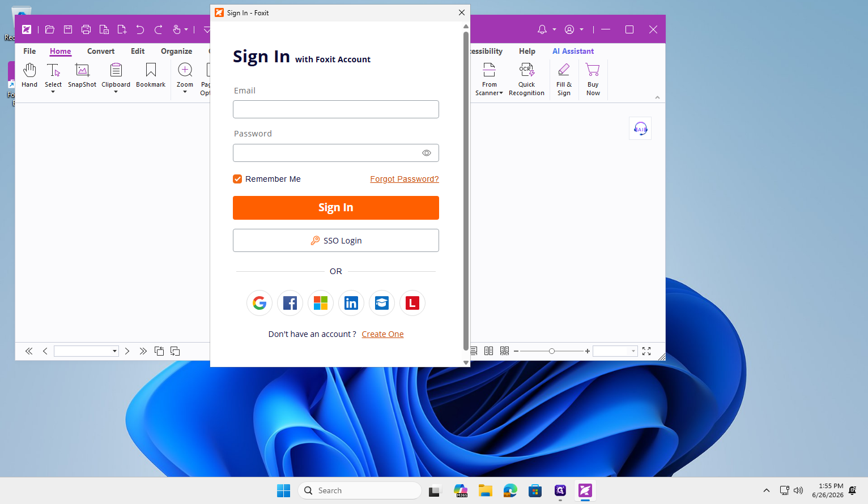Screen dimensions: 868x504
Task: Uncheck the Remember Me checkbox
Action: 237,179
